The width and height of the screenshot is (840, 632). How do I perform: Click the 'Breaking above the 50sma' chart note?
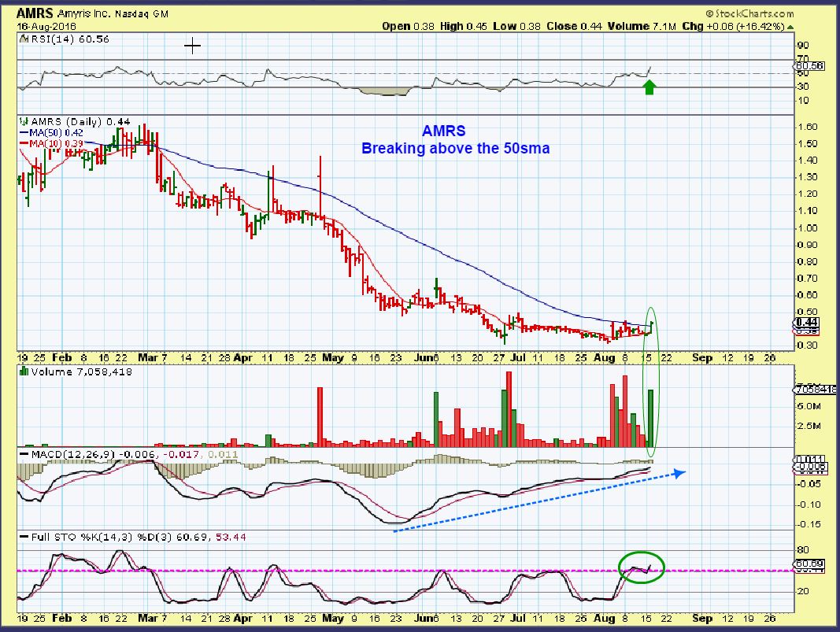(455, 149)
